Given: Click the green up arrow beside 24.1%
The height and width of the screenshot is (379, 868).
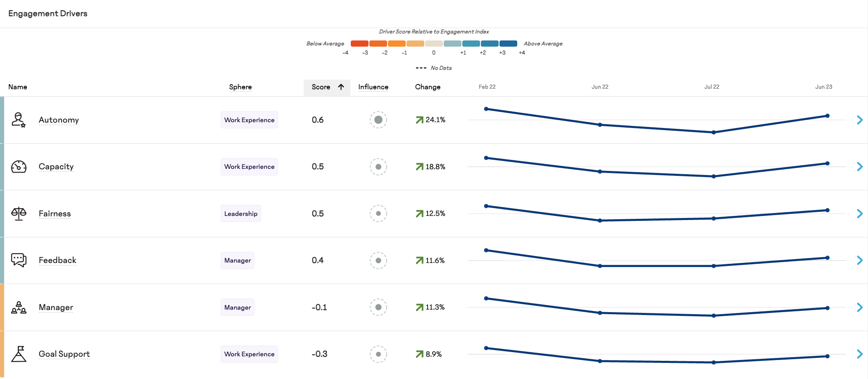Looking at the screenshot, I should click(419, 120).
